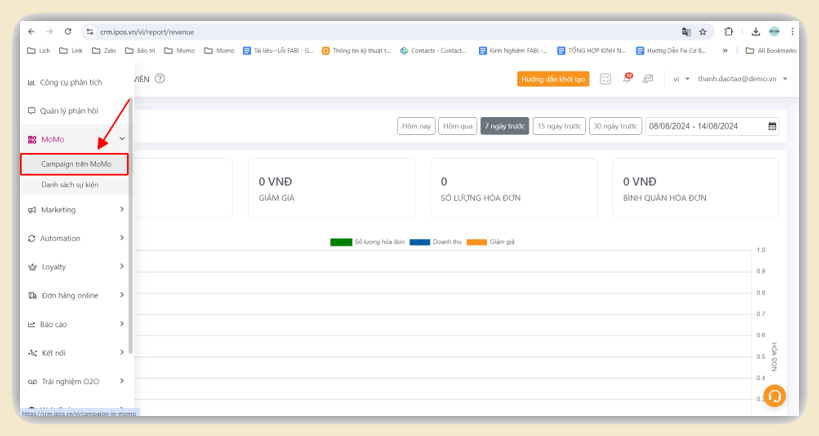Screen dimensions: 819x436
Task: Toggle the orange 'Giảm giá' legend series
Action: [x=490, y=242]
